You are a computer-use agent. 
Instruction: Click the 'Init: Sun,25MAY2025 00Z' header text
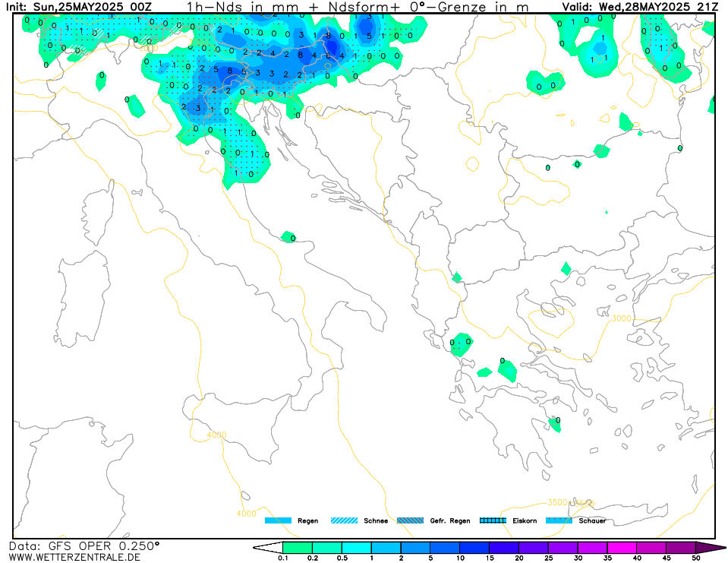[78, 7]
